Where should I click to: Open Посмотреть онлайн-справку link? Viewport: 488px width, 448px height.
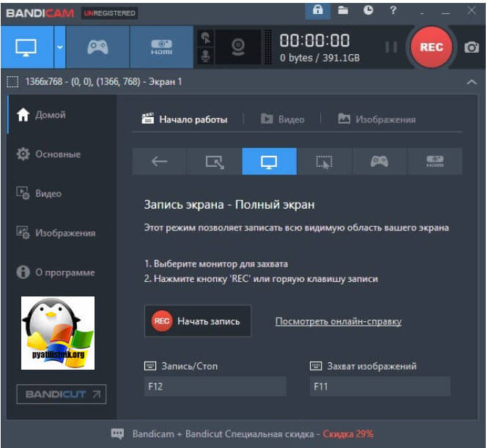click(339, 321)
